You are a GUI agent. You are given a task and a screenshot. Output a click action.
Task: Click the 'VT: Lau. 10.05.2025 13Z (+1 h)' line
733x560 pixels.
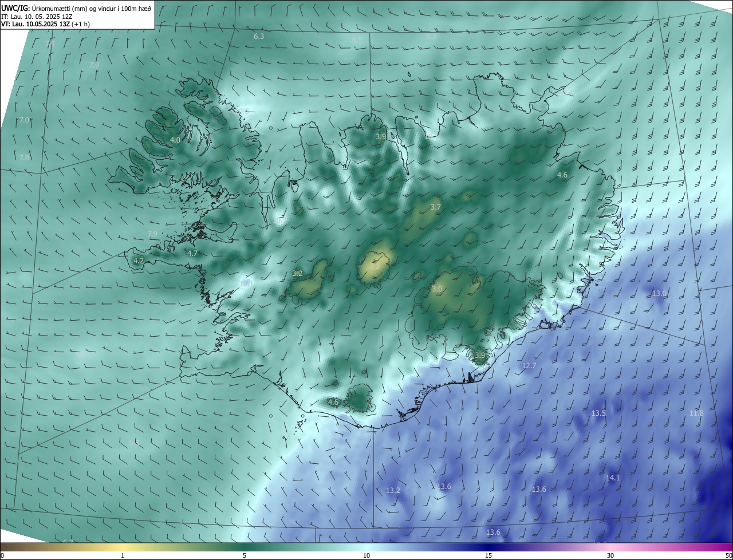pyautogui.click(x=45, y=24)
